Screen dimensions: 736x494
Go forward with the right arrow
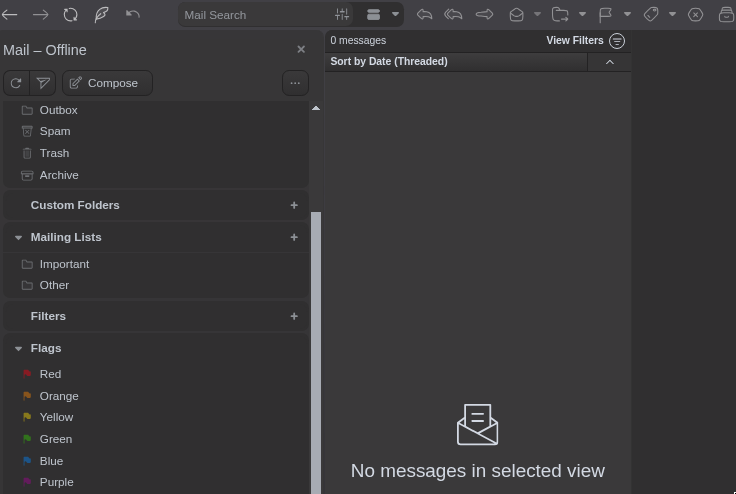point(40,15)
